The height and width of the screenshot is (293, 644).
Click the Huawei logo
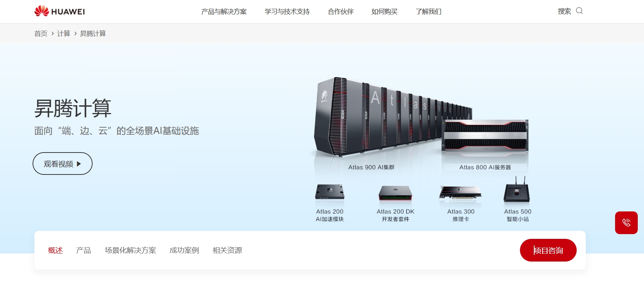(x=60, y=11)
